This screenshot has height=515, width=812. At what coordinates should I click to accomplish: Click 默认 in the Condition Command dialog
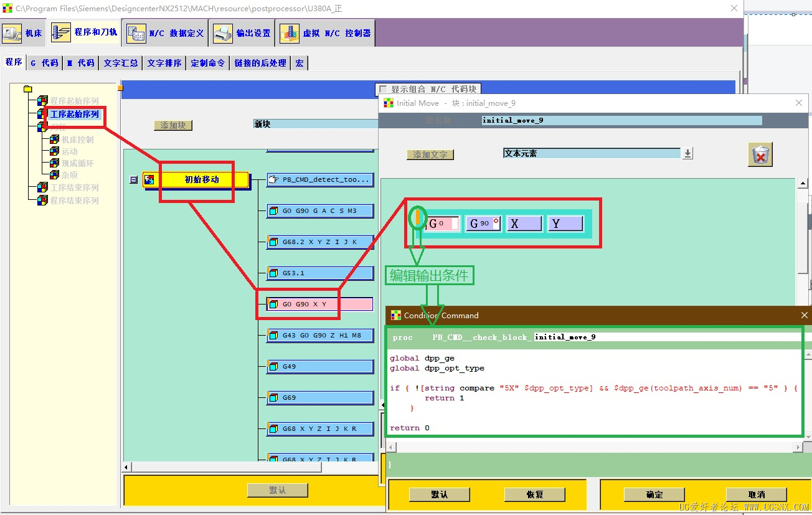tap(440, 494)
